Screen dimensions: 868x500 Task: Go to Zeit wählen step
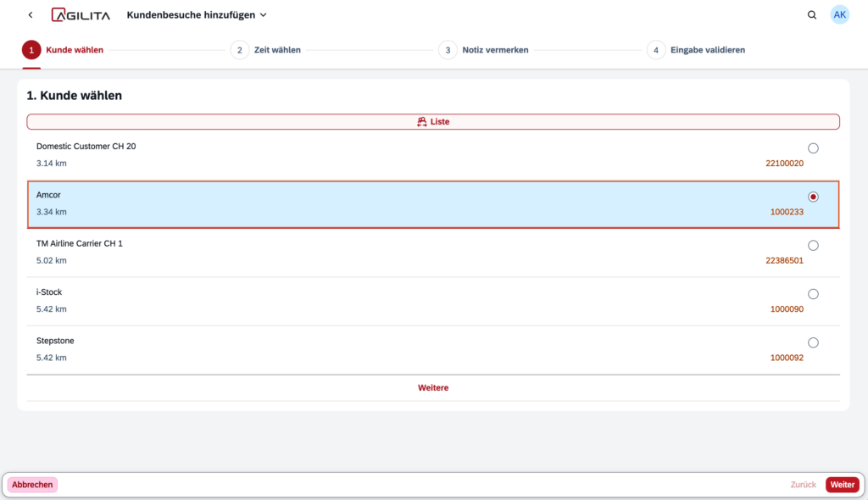[277, 50]
